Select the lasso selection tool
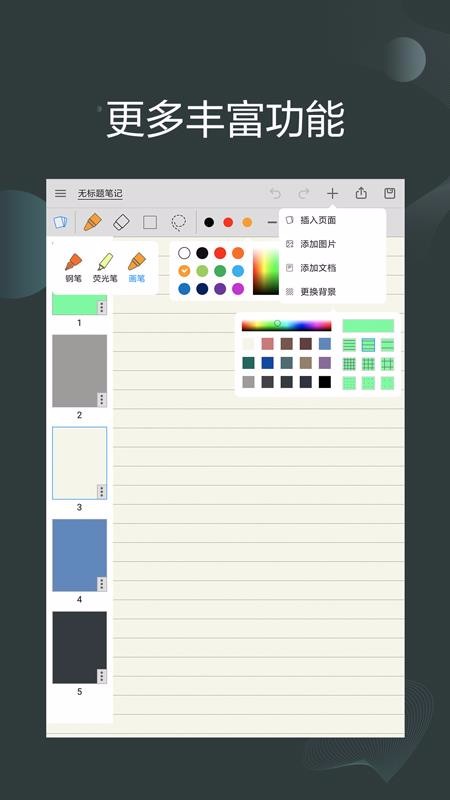 (179, 222)
